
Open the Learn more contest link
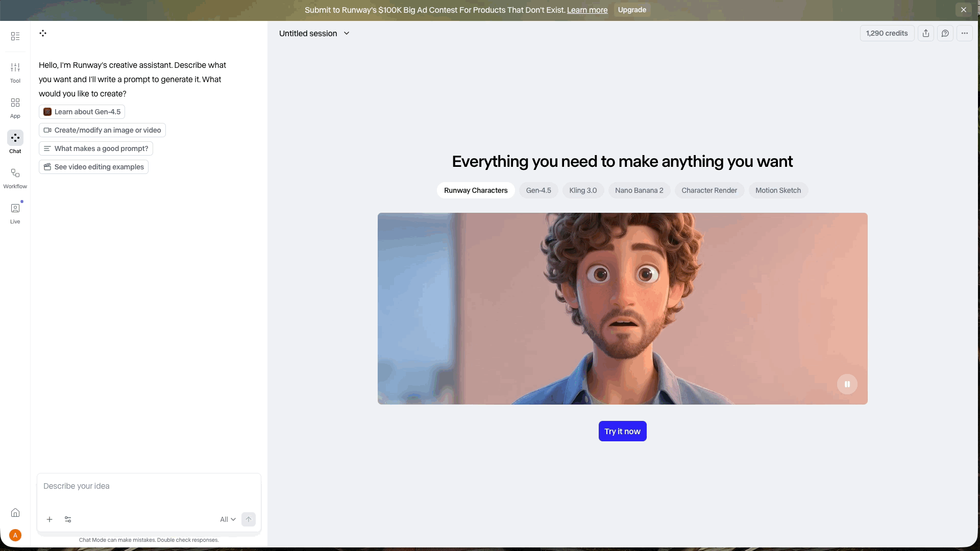coord(587,10)
